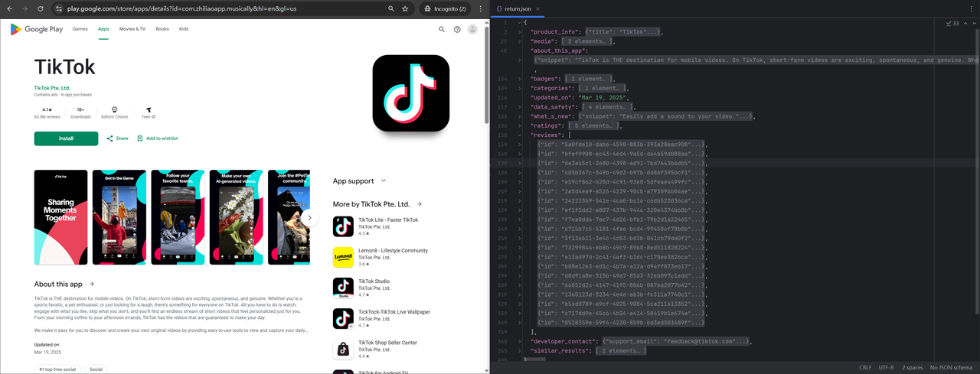The image size is (980, 374).
Task: Click TikTok Shop Seller Center icon
Action: click(343, 349)
